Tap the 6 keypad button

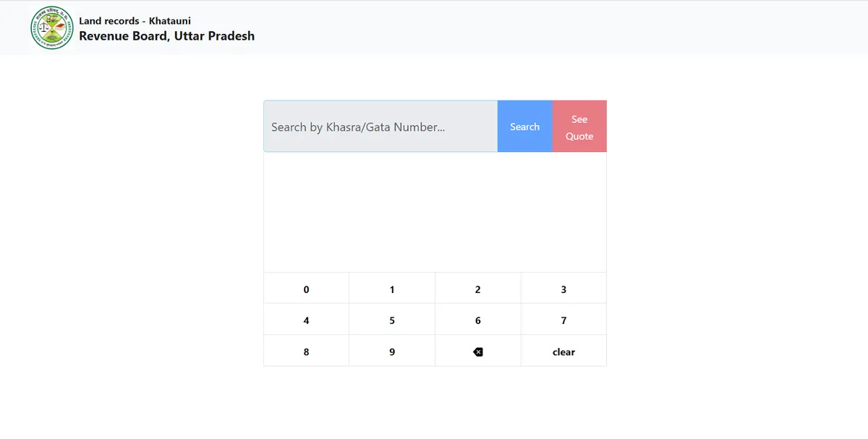[x=477, y=320]
